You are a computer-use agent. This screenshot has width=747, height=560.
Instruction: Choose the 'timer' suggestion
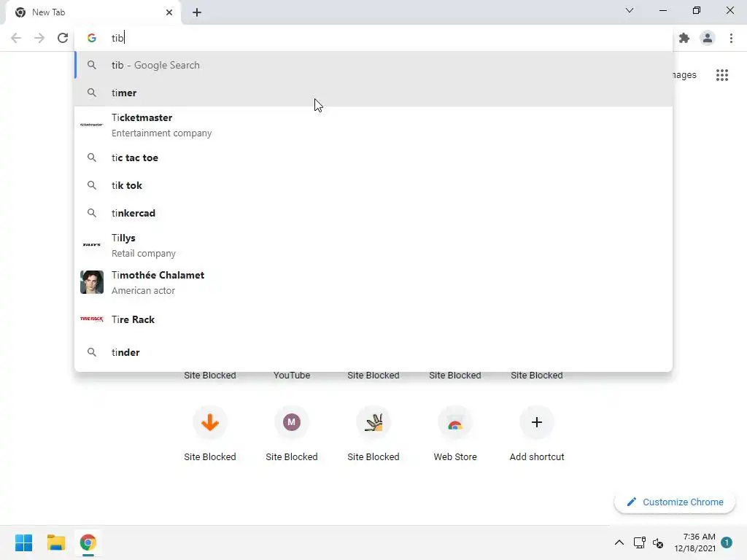pos(373,93)
